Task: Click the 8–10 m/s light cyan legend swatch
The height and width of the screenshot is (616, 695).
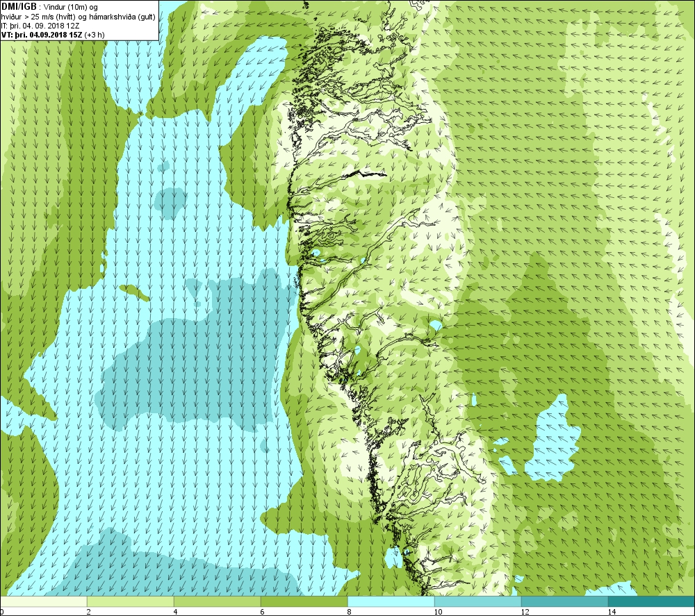Action: coord(391,601)
